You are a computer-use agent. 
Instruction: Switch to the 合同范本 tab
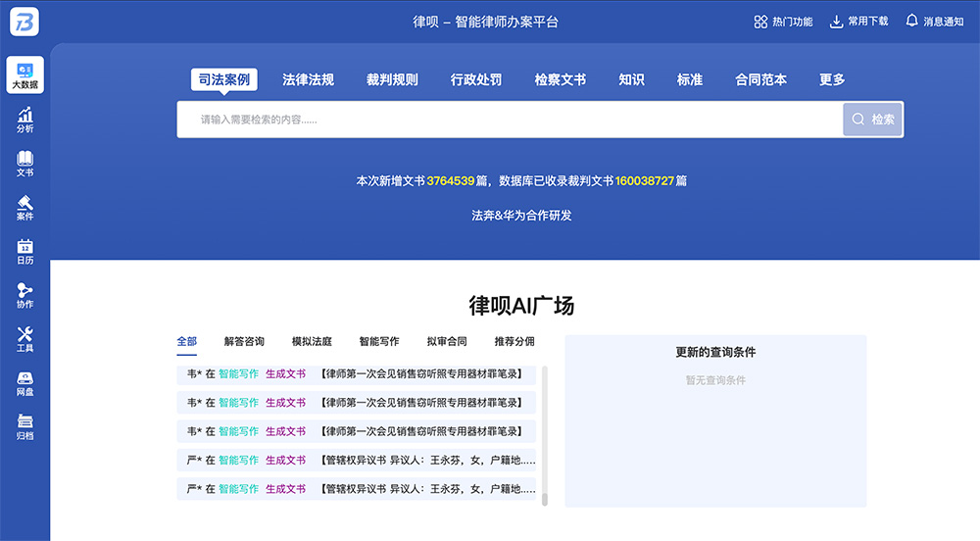(760, 79)
